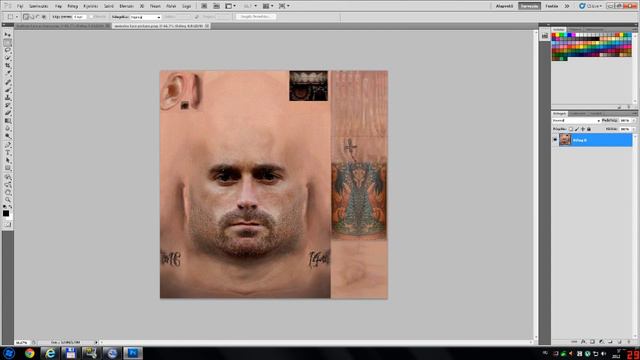The height and width of the screenshot is (360, 640).
Task: Toggle lock transparent pixels on the layer
Action: point(571,129)
